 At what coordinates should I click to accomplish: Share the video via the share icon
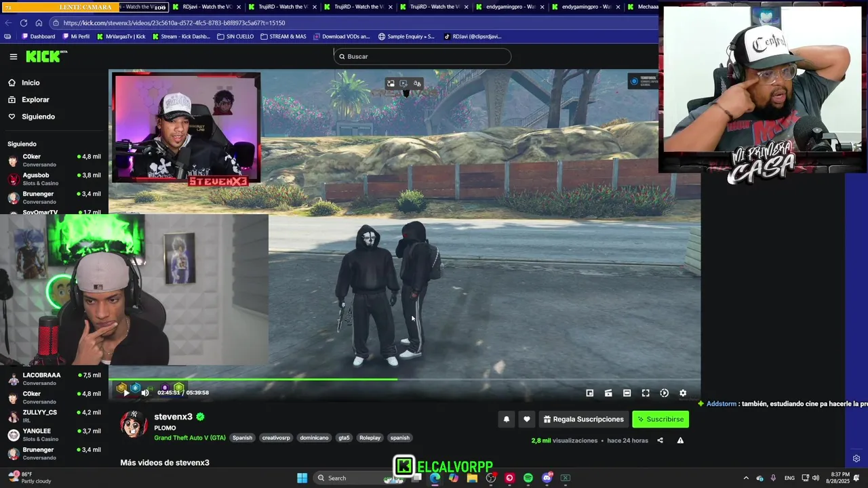pos(660,441)
